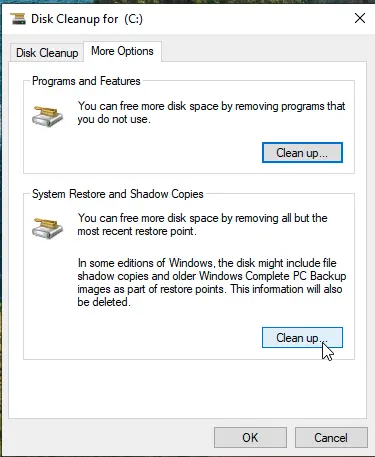The height and width of the screenshot is (457, 375).
Task: Confirm with the OK button
Action: pyautogui.click(x=250, y=437)
